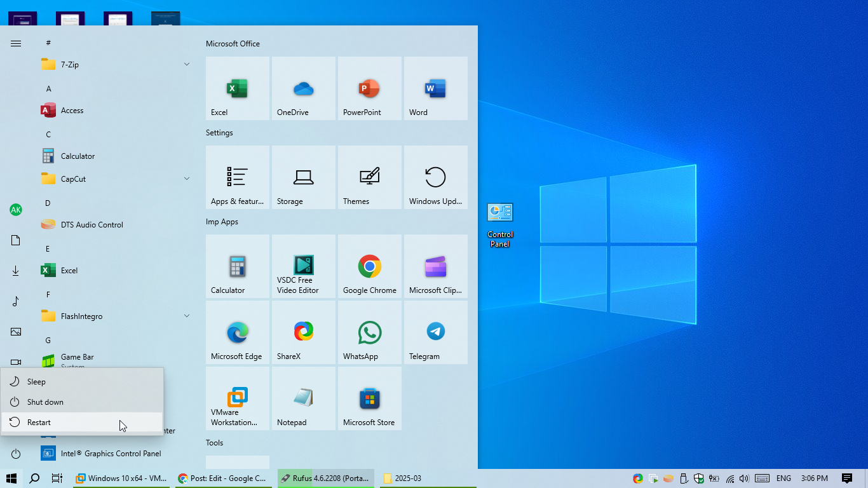The image size is (868, 488).
Task: Click the 'G' letter header in app list
Action: click(48, 340)
